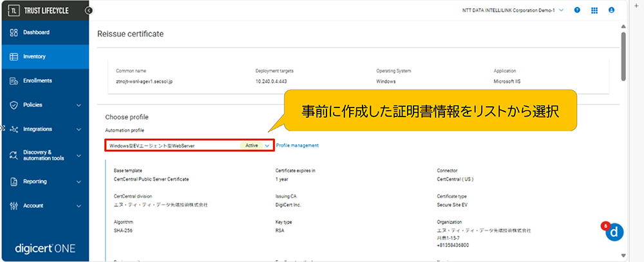Viewport: 644px width, 262px height.
Task: Open the chat bubble with 6 notifications
Action: 614,231
